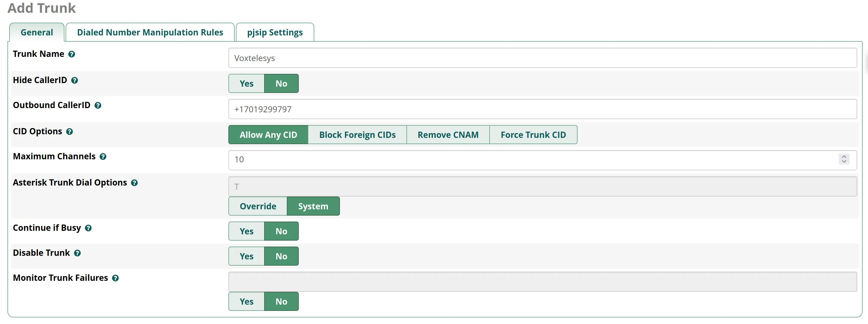Show help for Outbound CallerID

pos(98,105)
